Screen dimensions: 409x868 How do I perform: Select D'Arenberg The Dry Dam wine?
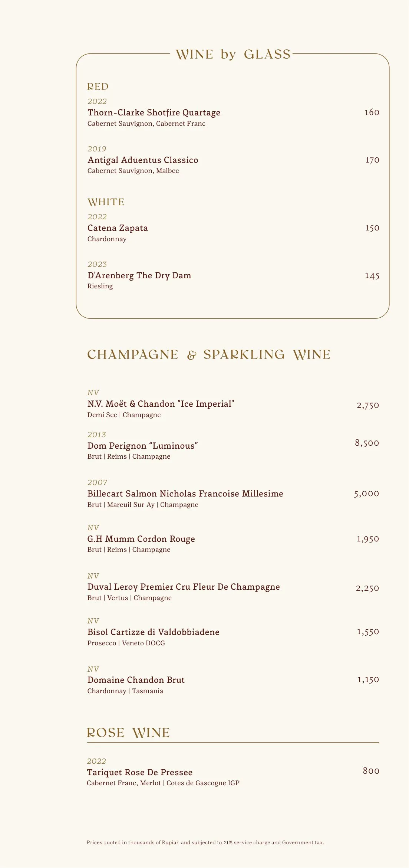coord(139,275)
